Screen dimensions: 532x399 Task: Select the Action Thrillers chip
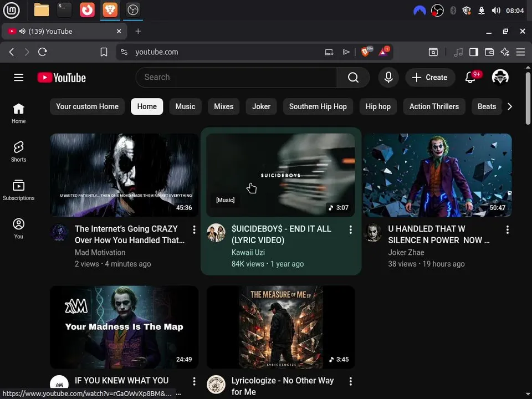point(434,106)
